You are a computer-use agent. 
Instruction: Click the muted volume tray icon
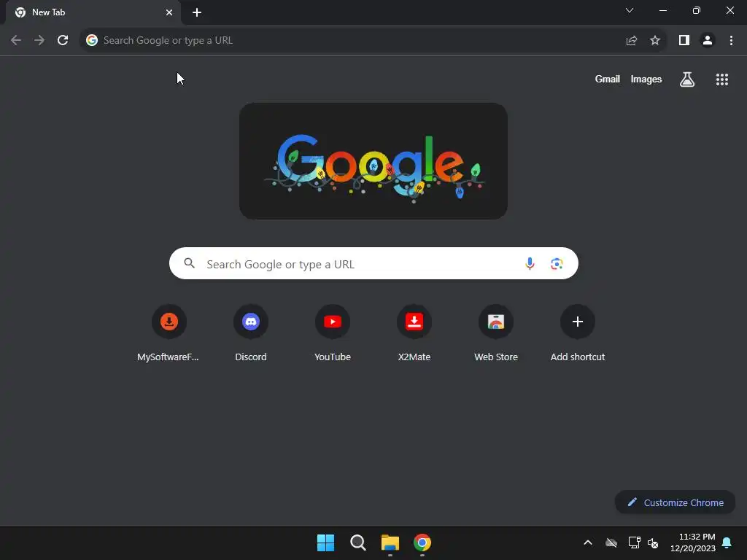(653, 542)
